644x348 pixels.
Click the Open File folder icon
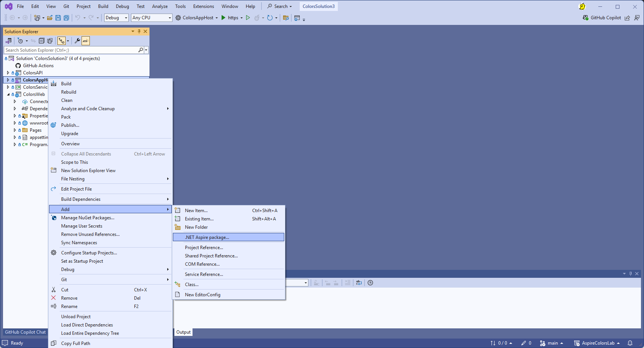coord(50,18)
